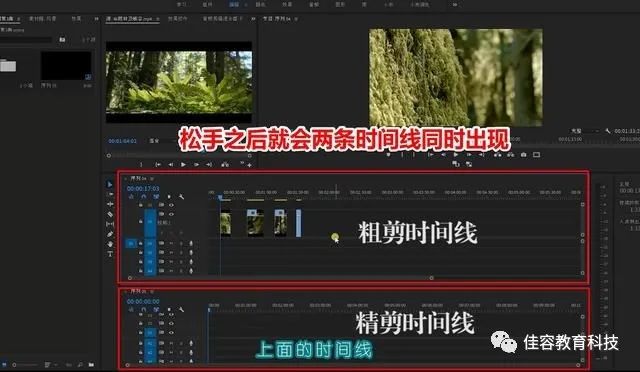
Task: Toggle first audio track microphone in 00:00:17:03 timeline
Action: point(191,243)
